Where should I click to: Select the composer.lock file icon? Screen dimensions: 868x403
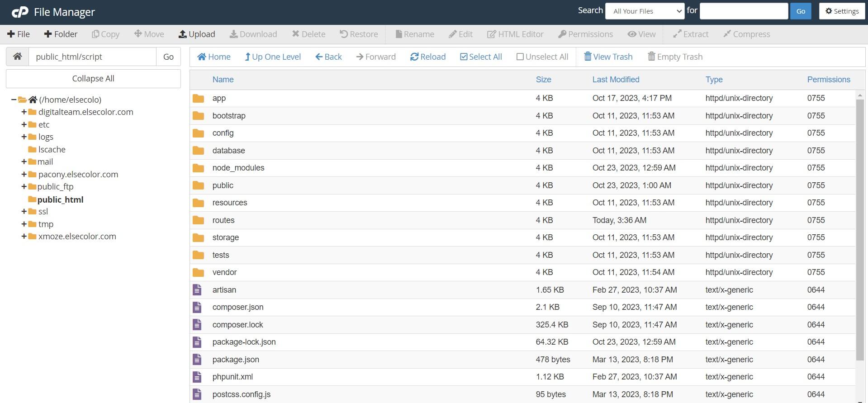pos(197,325)
